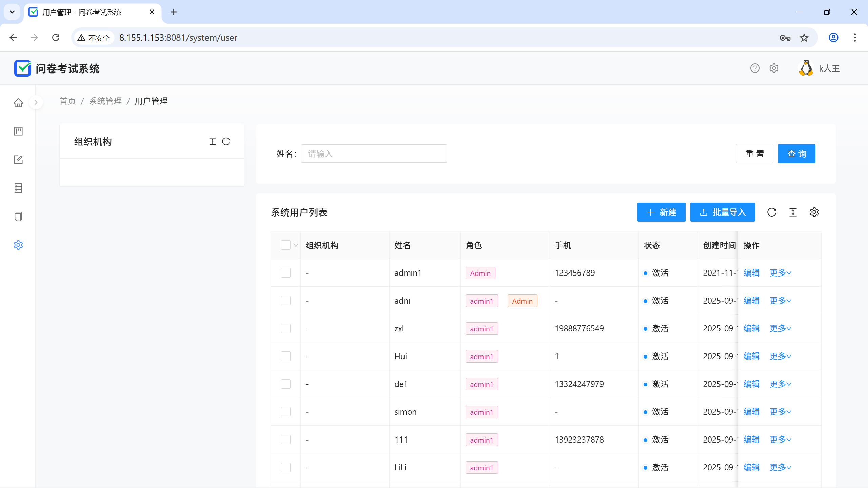Screen dimensions: 868x488
Task: Open header settings gear icon
Action: [774, 68]
